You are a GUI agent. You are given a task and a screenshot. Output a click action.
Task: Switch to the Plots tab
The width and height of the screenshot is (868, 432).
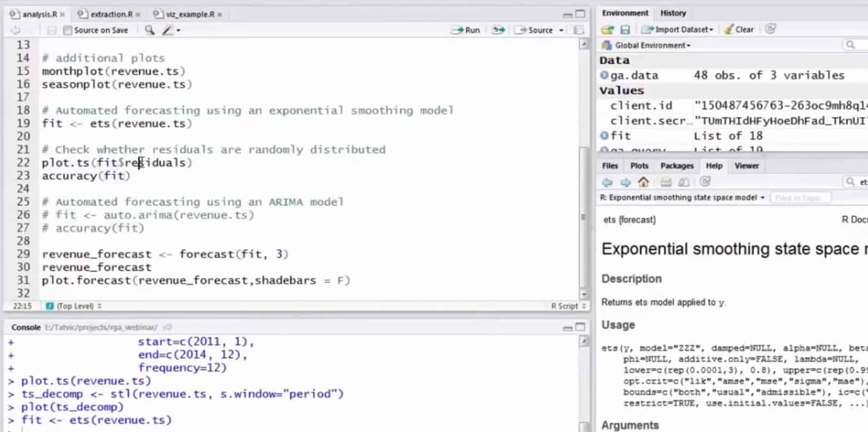pos(639,166)
